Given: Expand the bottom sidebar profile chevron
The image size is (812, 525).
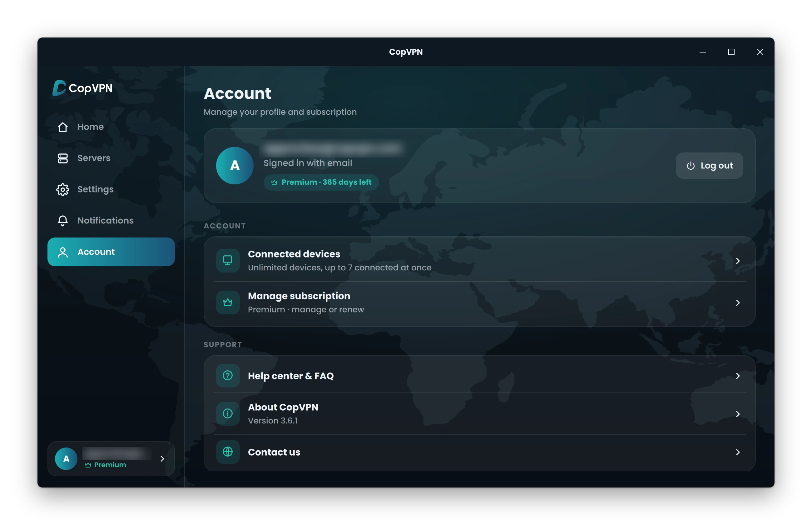Looking at the screenshot, I should [x=162, y=459].
